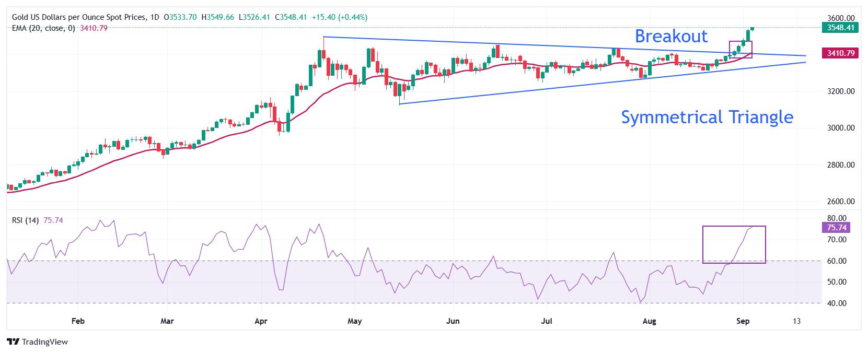Click the Sep label on time axis
Screen dimensions: 868x353
[742, 321]
